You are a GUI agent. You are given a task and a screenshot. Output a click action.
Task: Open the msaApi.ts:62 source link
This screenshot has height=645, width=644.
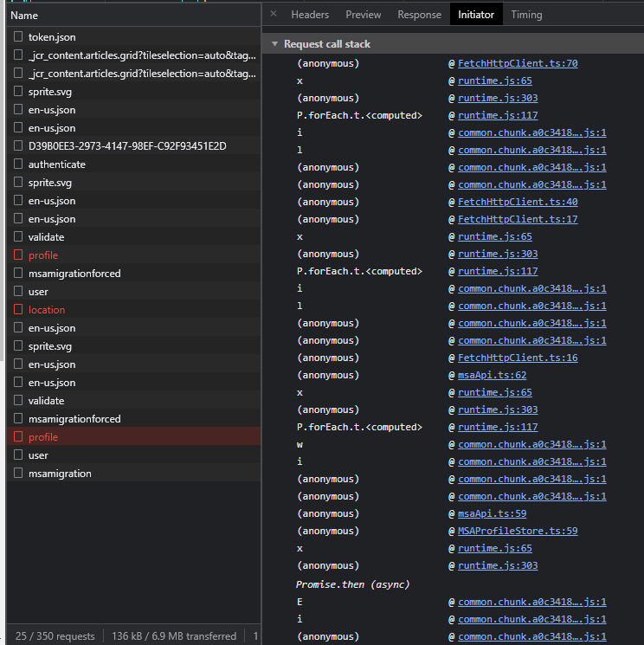pos(492,375)
